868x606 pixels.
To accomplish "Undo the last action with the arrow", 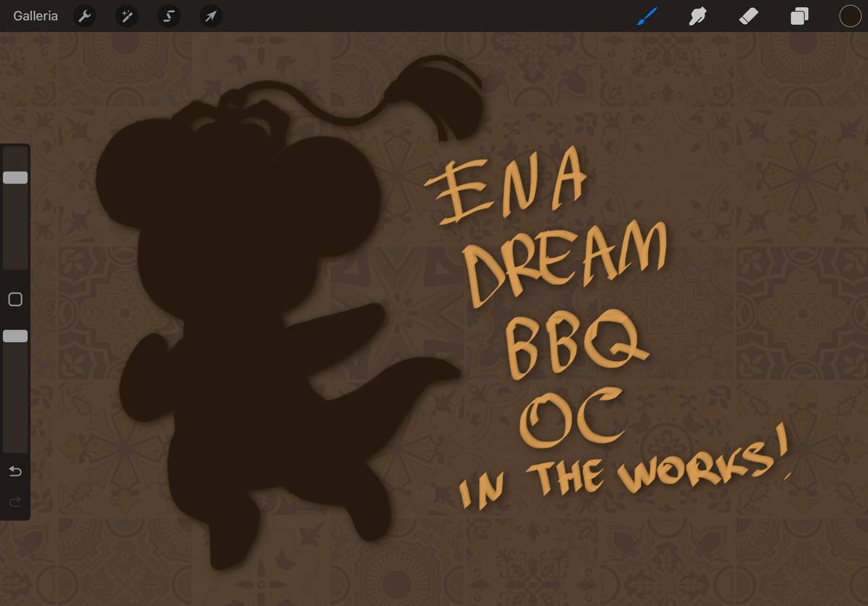I will (x=15, y=472).
